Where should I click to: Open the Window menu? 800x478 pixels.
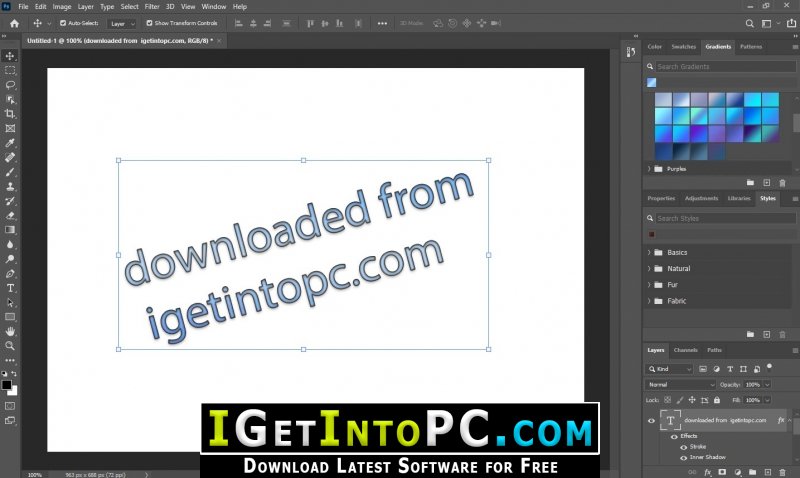click(214, 7)
